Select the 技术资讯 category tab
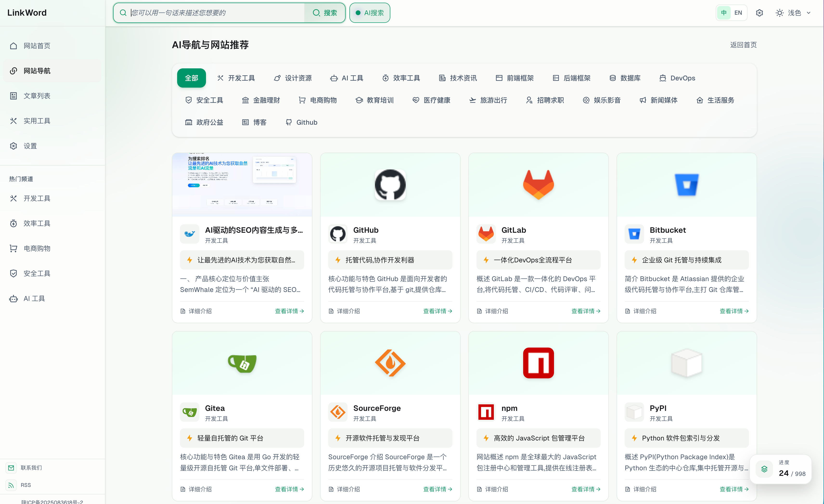The image size is (824, 504). [458, 78]
